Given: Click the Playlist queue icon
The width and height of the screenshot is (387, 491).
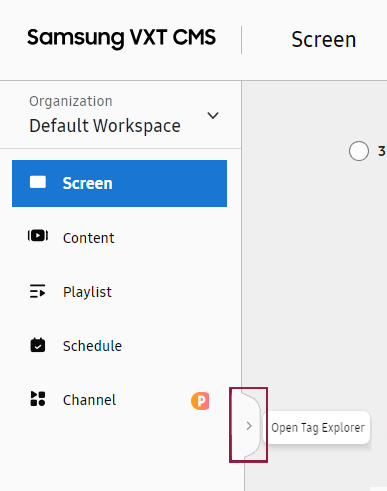Looking at the screenshot, I should [x=38, y=291].
